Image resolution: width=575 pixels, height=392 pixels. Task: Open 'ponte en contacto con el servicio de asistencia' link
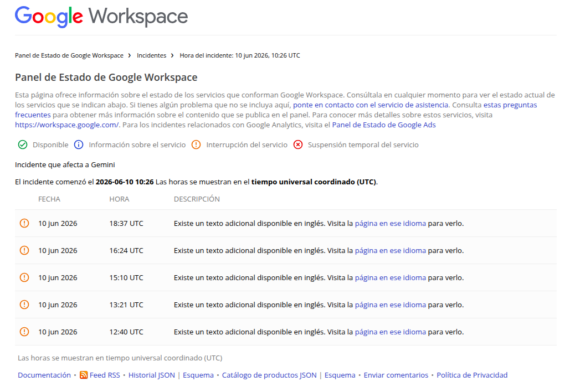coord(371,105)
